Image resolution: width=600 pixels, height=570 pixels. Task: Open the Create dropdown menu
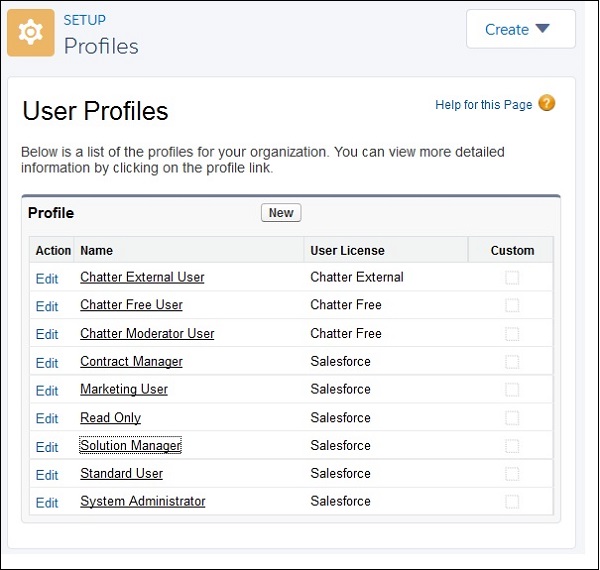520,30
